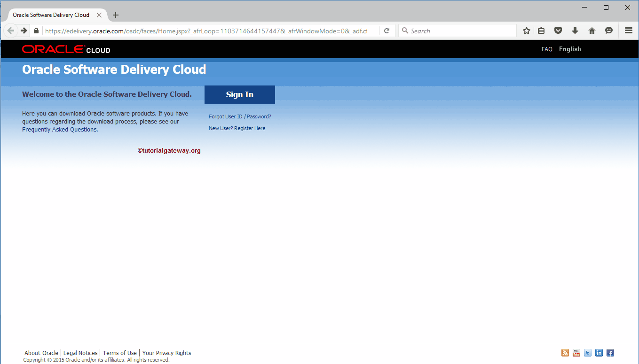Open Your Privacy Rights footer link

(x=167, y=353)
